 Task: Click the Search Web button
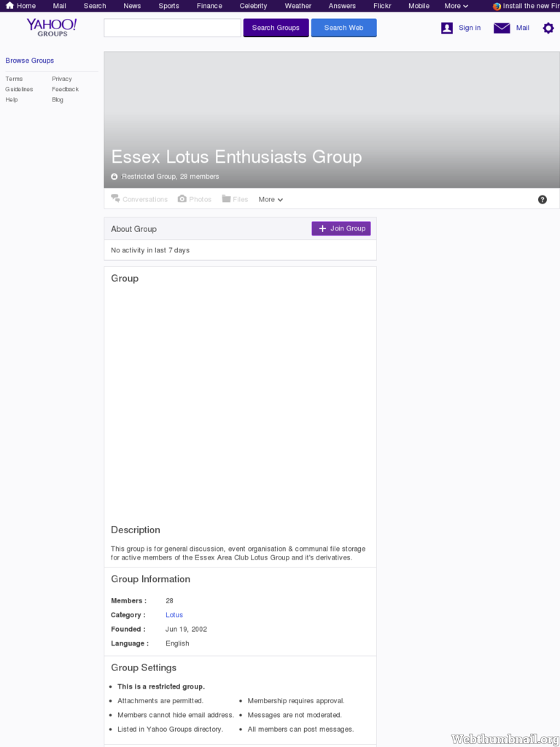point(344,28)
